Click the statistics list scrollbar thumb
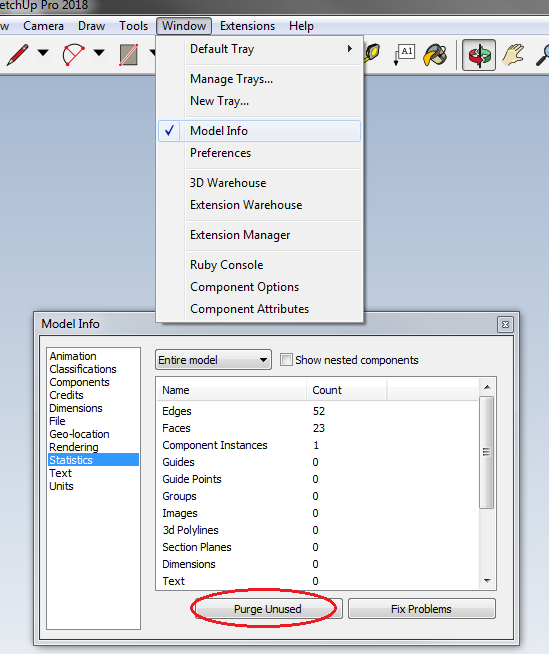 [486, 453]
